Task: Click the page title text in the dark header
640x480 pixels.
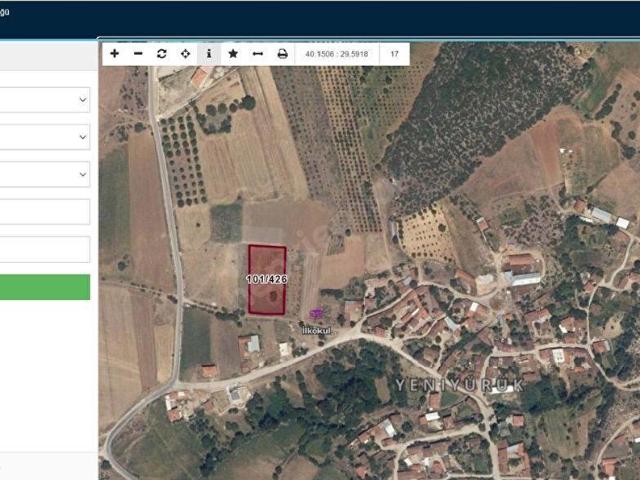Action: point(5,10)
